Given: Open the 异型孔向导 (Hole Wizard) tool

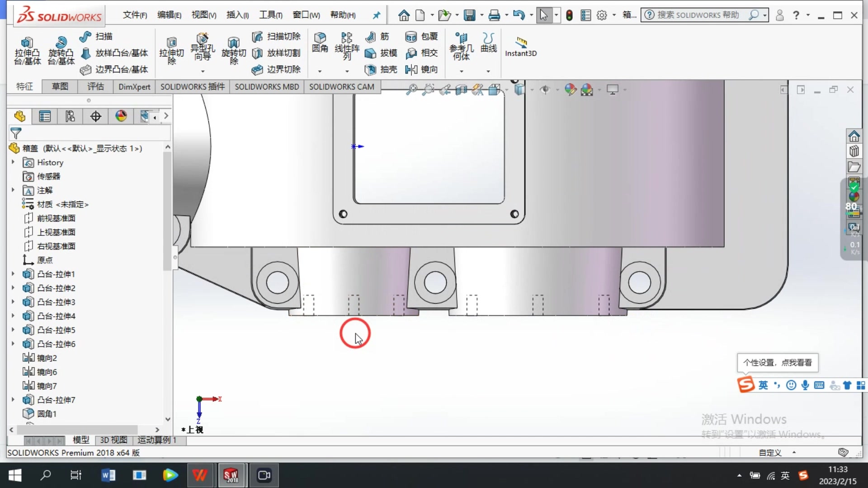Looking at the screenshot, I should pos(202,47).
